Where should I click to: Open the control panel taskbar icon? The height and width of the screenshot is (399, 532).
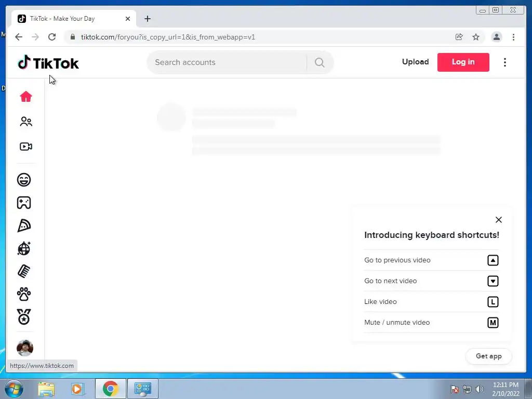click(x=142, y=389)
